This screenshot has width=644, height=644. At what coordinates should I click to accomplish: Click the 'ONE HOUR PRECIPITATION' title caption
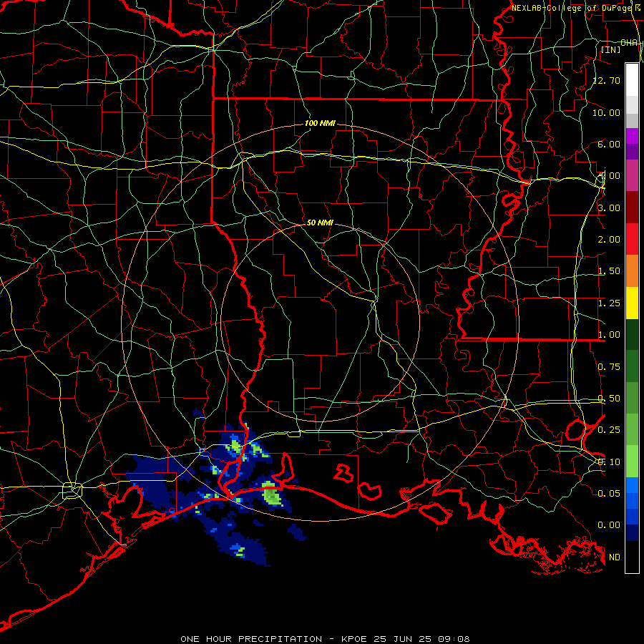pyautogui.click(x=251, y=639)
